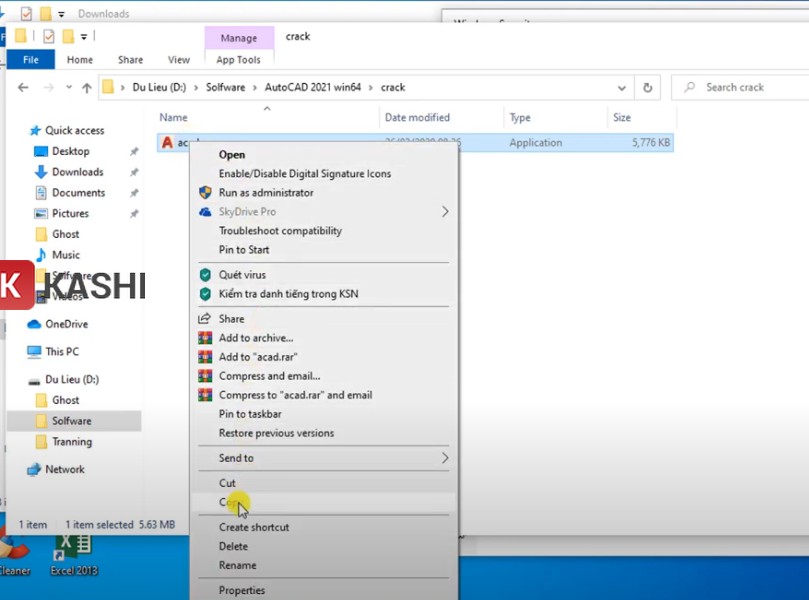Click the Refresh icon beside address bar
This screenshot has width=809, height=600.
click(x=648, y=88)
